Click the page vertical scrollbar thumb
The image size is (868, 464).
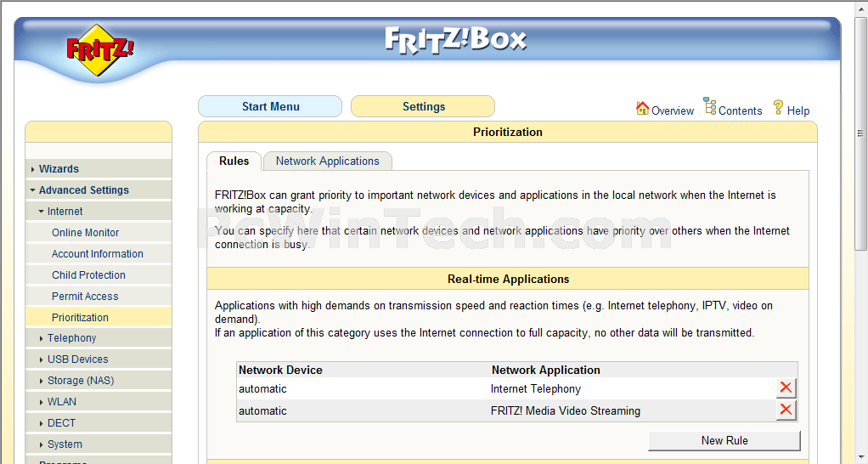click(x=860, y=133)
